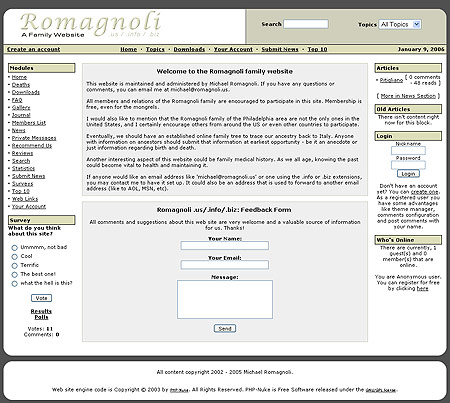Open Reviews in the Modules list
The width and height of the screenshot is (450, 403).
pyautogui.click(x=22, y=153)
